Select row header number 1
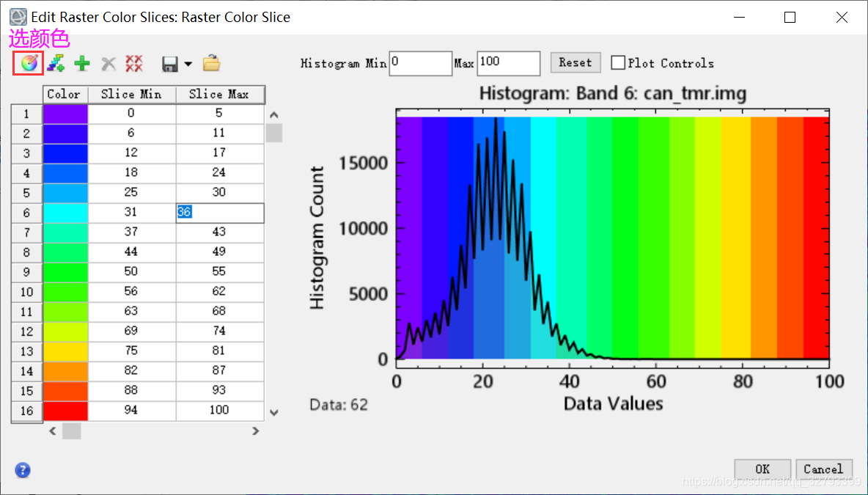The image size is (868, 495). point(26,114)
